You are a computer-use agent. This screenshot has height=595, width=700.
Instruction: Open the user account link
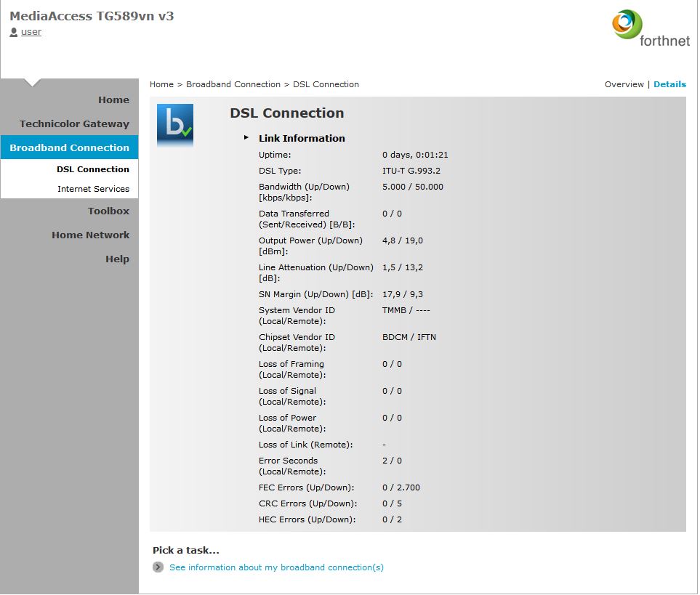click(x=31, y=32)
